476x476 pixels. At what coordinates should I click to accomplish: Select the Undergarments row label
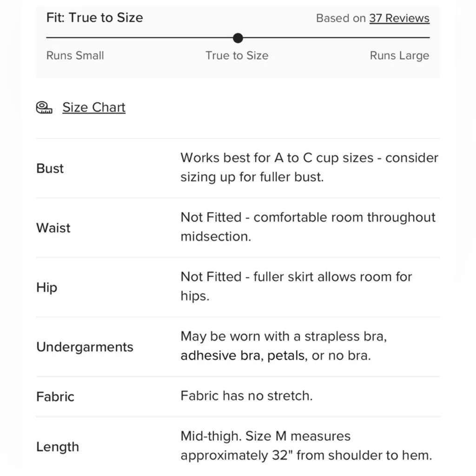pyautogui.click(x=85, y=347)
